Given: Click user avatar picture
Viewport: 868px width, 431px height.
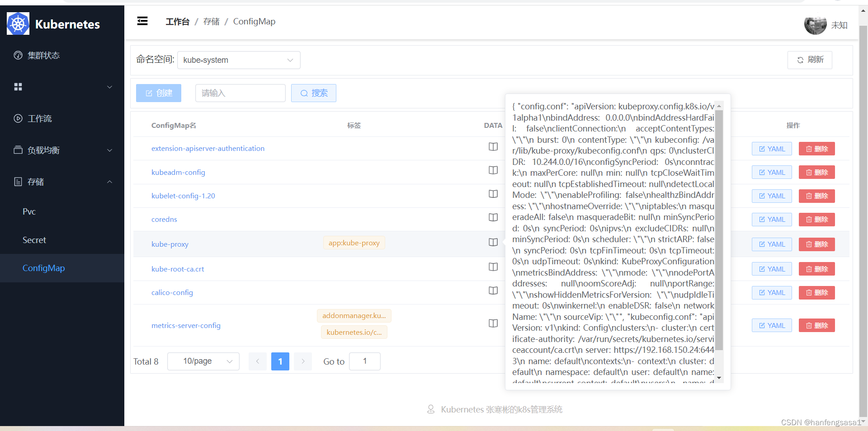Looking at the screenshot, I should point(815,25).
